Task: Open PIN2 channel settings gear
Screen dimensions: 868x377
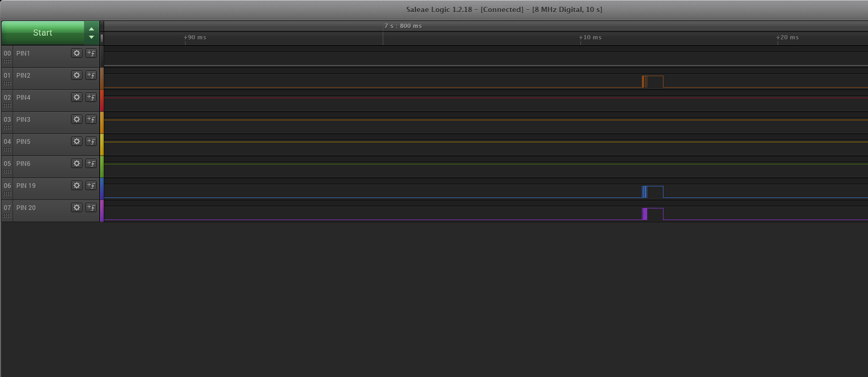Action: click(x=77, y=75)
